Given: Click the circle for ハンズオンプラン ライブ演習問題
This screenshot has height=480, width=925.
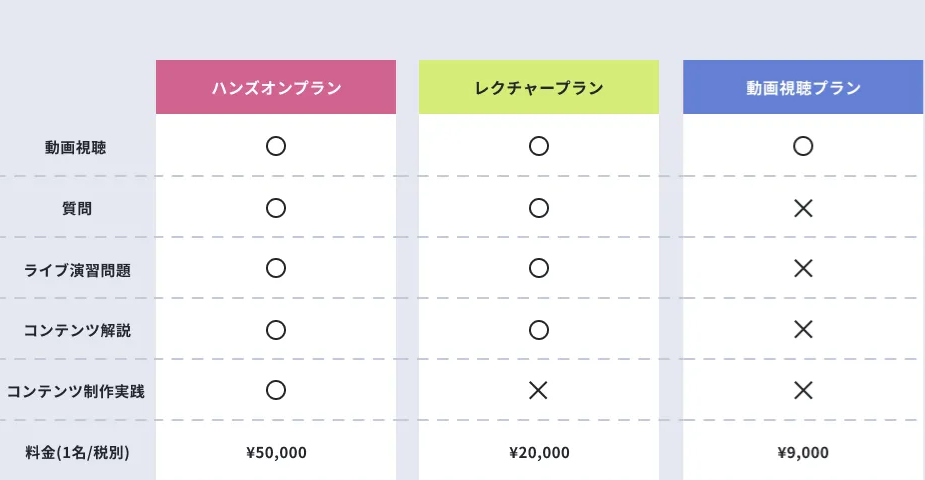Looking at the screenshot, I should click(x=276, y=268).
